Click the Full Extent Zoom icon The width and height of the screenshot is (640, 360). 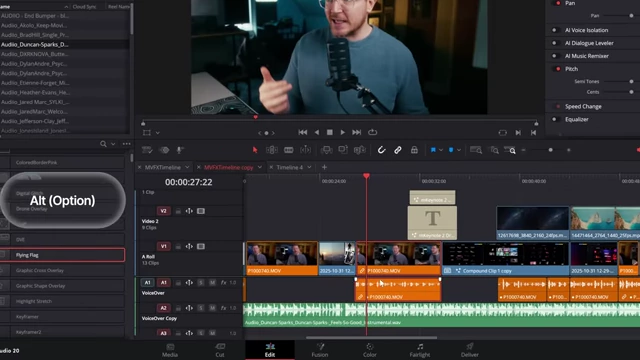[476, 150]
